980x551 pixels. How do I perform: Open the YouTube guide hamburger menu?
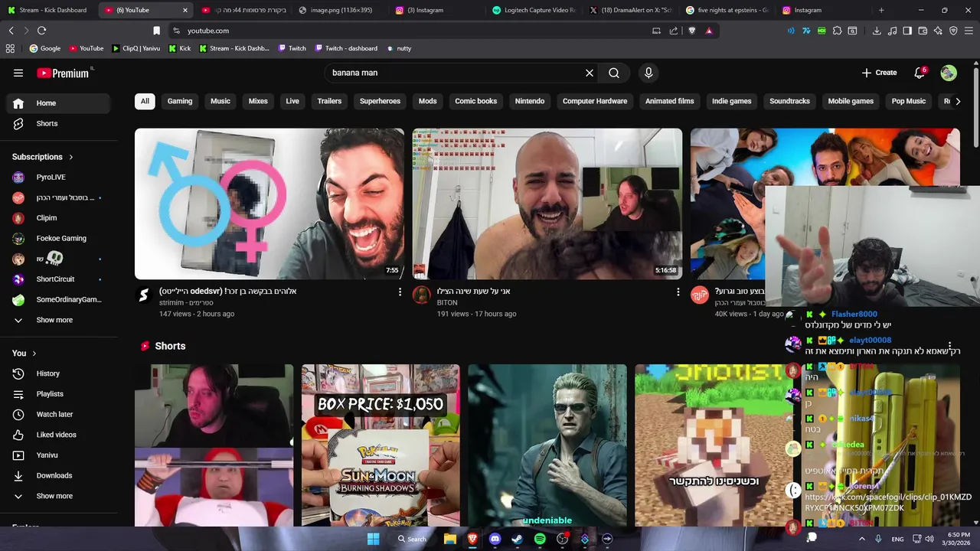(x=18, y=73)
